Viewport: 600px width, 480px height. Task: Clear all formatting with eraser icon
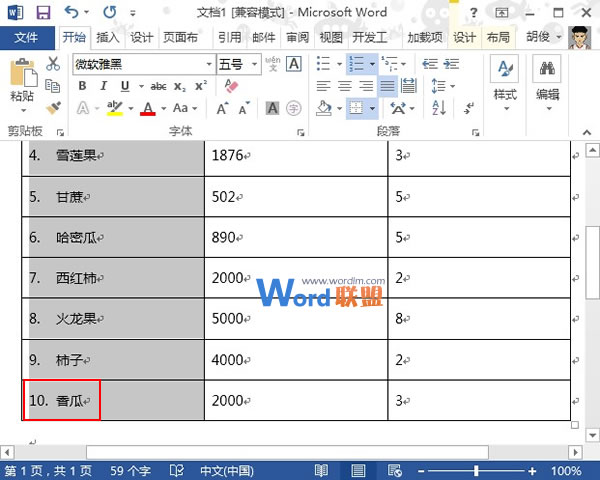232,86
